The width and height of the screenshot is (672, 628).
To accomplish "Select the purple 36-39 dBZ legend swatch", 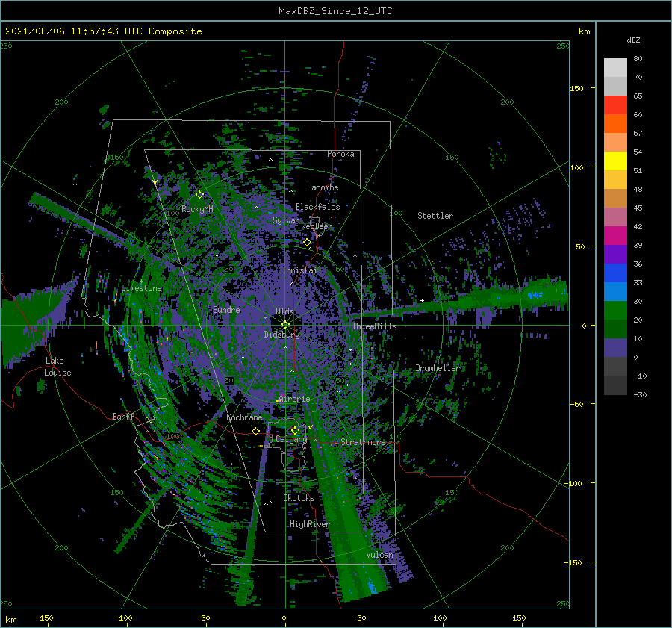I will (615, 255).
